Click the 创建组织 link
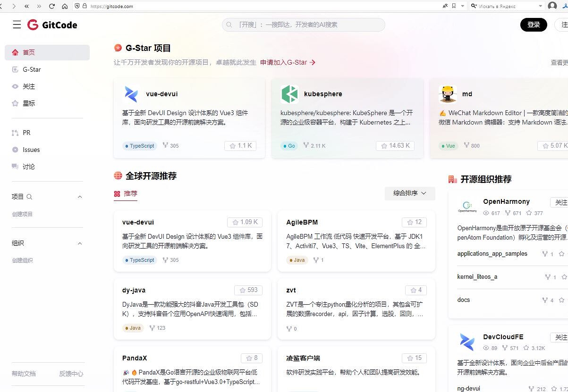The height and width of the screenshot is (392, 568). pyautogui.click(x=22, y=260)
